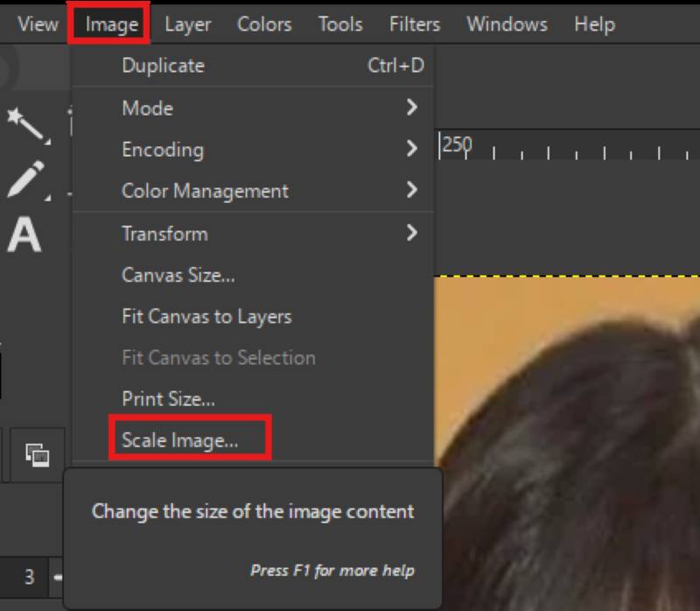Open the Image menu

(x=111, y=25)
